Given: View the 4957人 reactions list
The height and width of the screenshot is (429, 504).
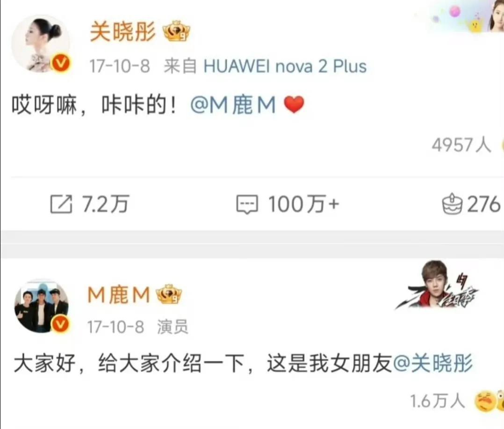Looking at the screenshot, I should [x=461, y=144].
